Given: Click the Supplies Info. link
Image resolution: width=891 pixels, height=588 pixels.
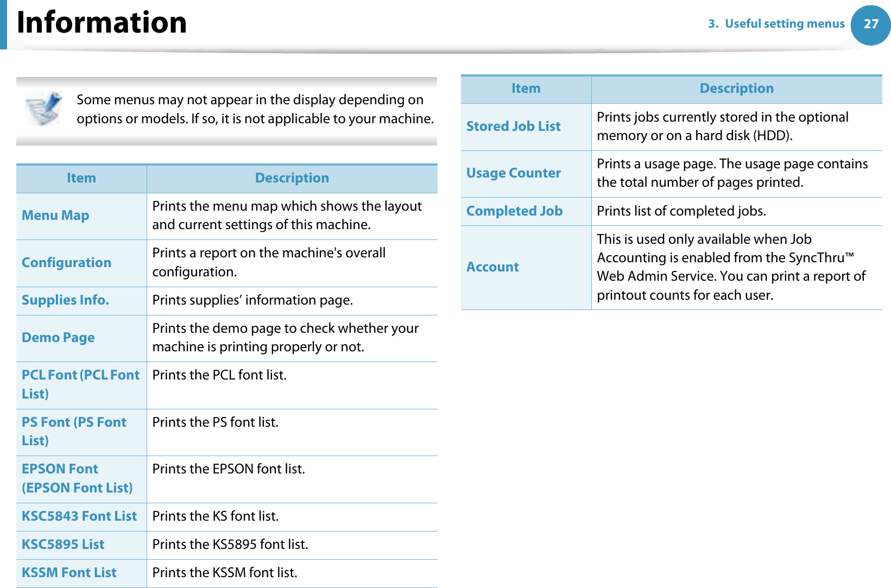Looking at the screenshot, I should pos(65,300).
